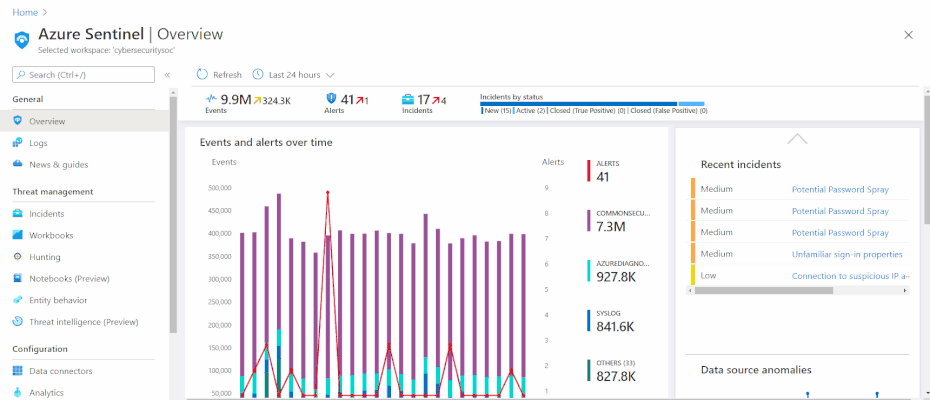Click the AZUREDIAGNO... teal legend swatch

(x=588, y=271)
